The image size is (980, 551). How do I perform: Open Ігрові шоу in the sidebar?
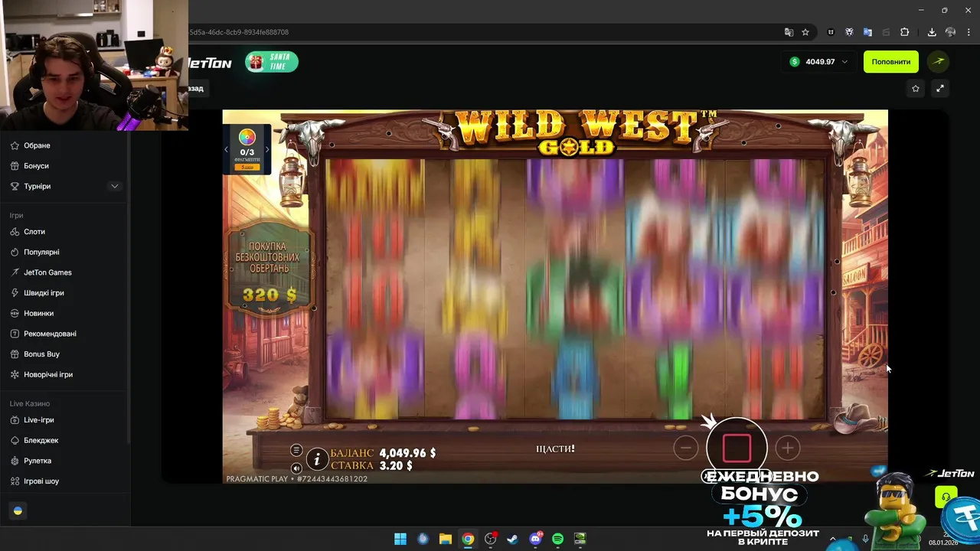(x=64, y=481)
